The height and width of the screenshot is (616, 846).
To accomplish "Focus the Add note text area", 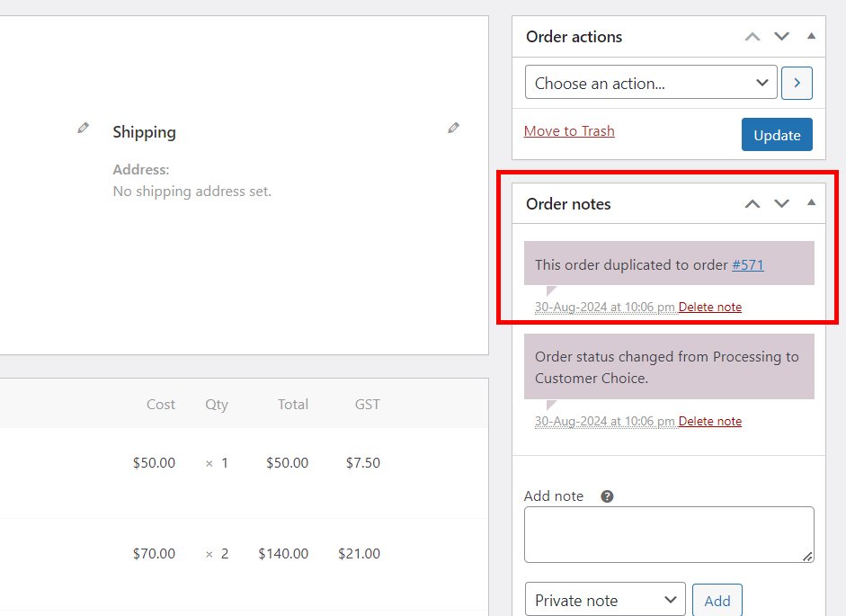I will [x=669, y=534].
